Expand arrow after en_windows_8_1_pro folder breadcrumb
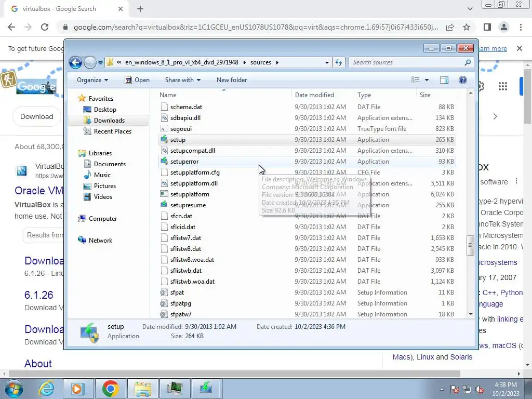 coord(244,62)
